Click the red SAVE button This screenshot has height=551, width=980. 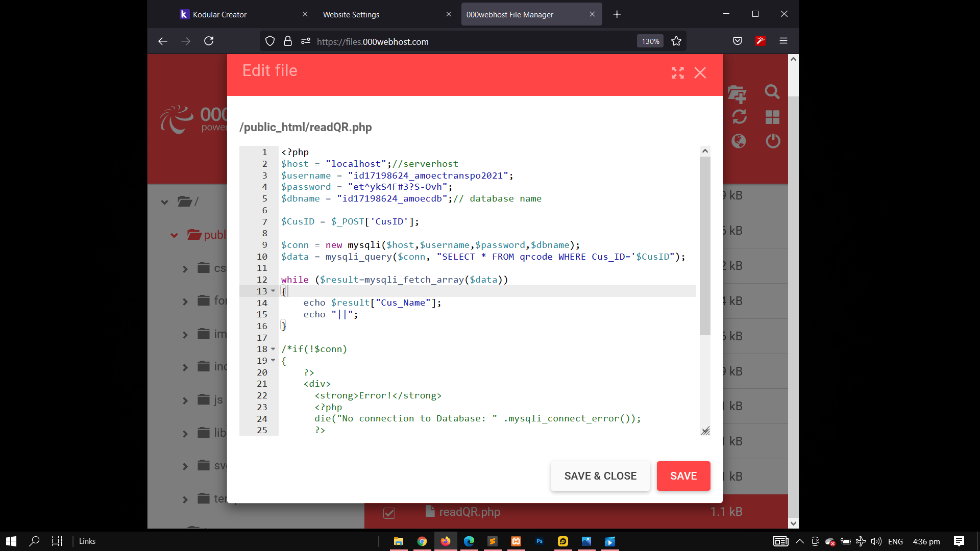coord(683,476)
